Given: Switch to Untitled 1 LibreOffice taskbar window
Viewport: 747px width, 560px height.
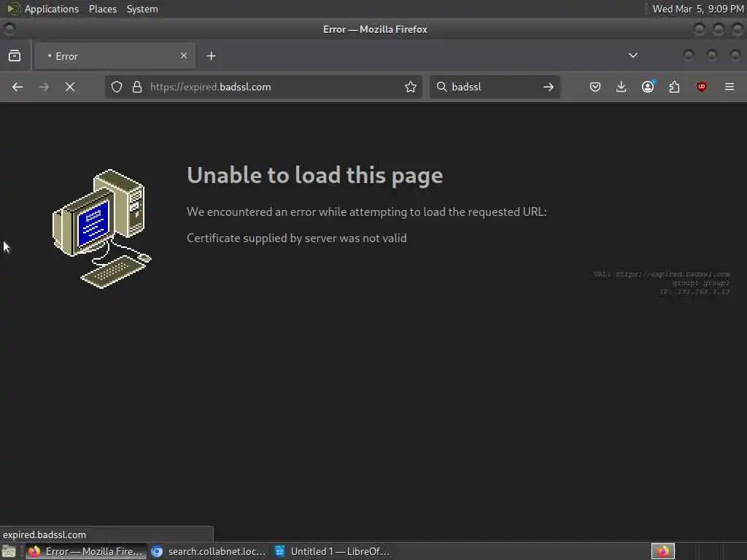Looking at the screenshot, I should coord(332,551).
